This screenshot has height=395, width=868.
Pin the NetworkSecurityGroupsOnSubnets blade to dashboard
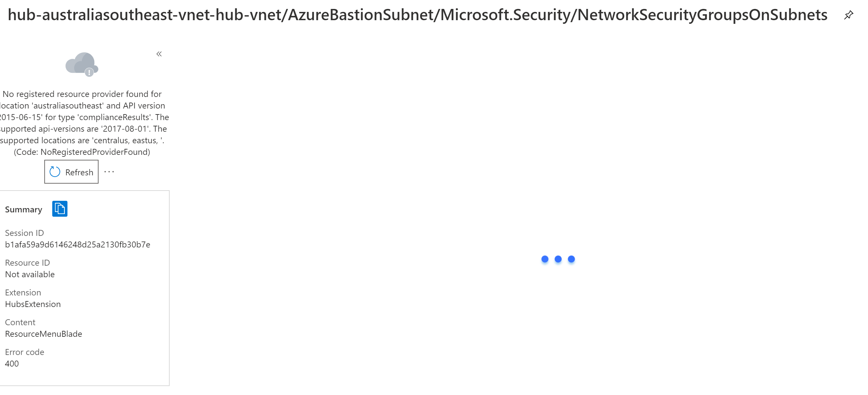click(x=849, y=15)
